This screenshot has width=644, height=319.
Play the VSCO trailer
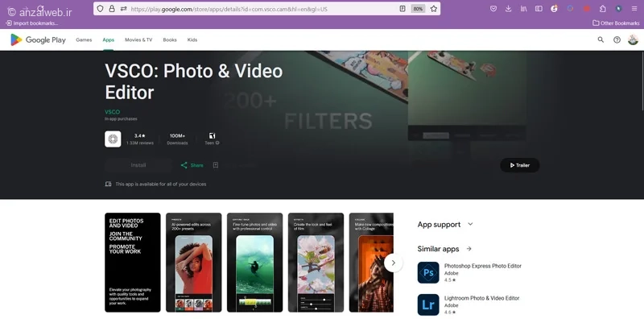[x=519, y=165]
